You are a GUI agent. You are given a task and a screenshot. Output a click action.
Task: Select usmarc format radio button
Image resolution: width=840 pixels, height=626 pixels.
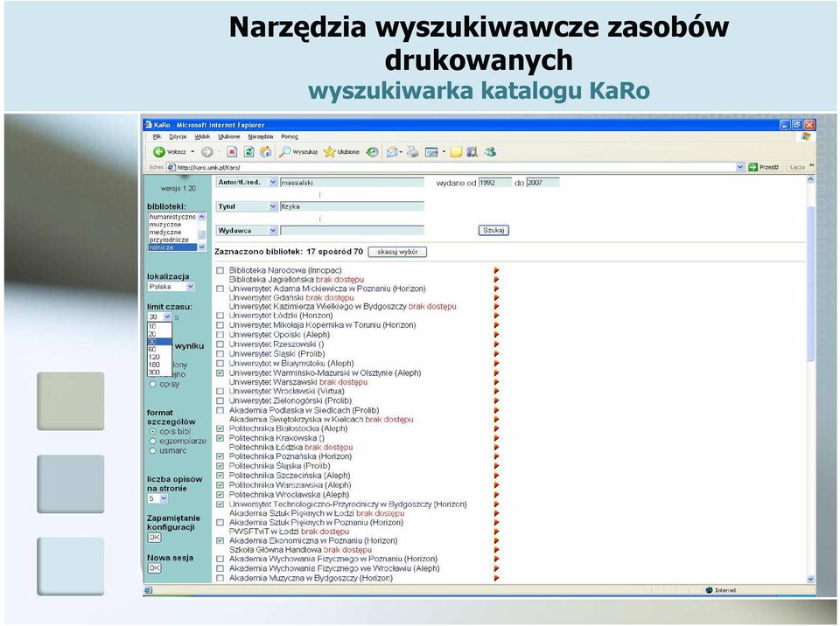point(152,451)
